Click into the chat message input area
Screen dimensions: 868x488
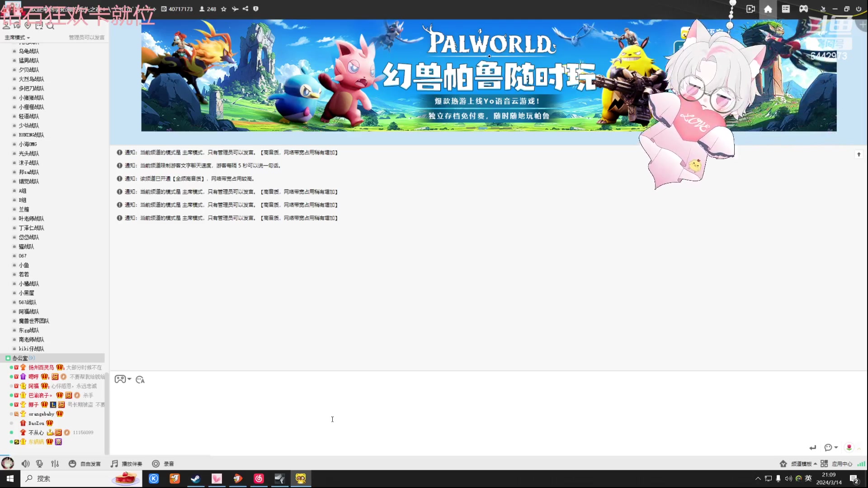pyautogui.click(x=488, y=413)
